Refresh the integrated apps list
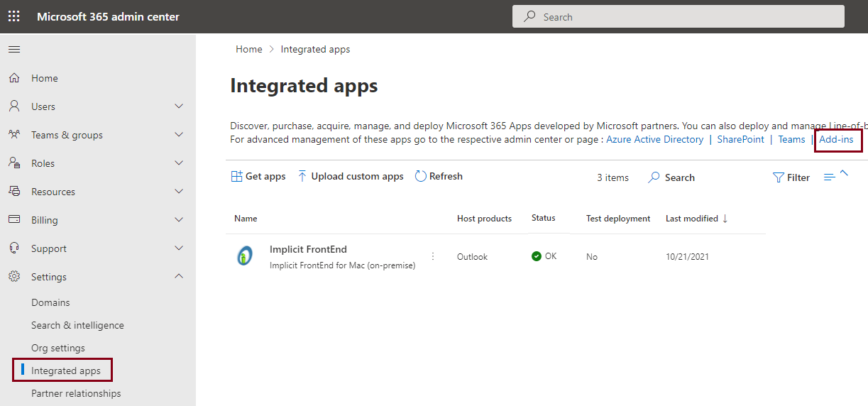 tap(439, 177)
